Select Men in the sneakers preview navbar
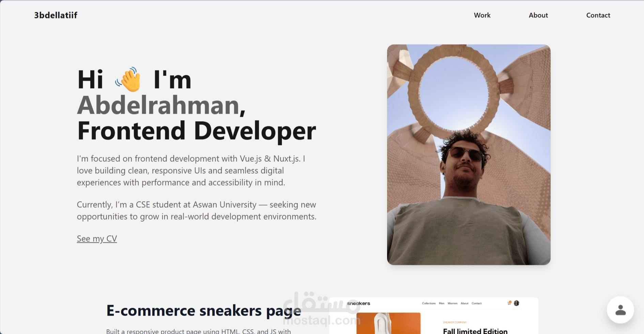 click(442, 303)
